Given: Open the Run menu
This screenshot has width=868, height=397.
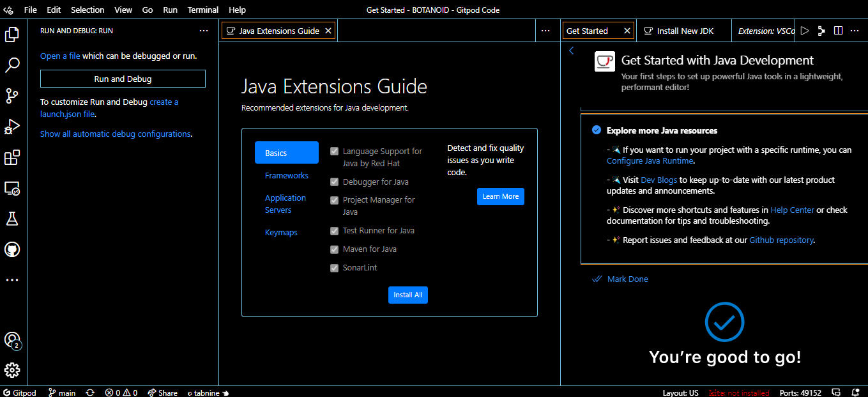Looking at the screenshot, I should pos(171,10).
